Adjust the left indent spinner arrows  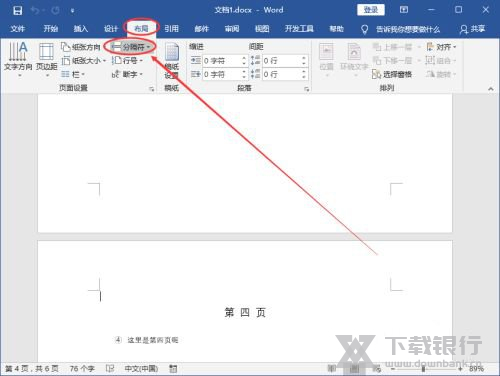[x=244, y=61]
